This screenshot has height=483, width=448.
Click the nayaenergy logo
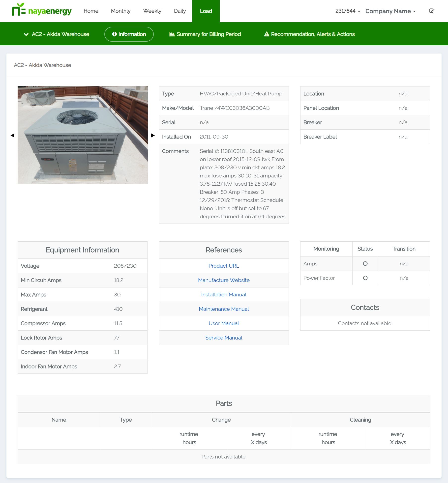coord(42,10)
